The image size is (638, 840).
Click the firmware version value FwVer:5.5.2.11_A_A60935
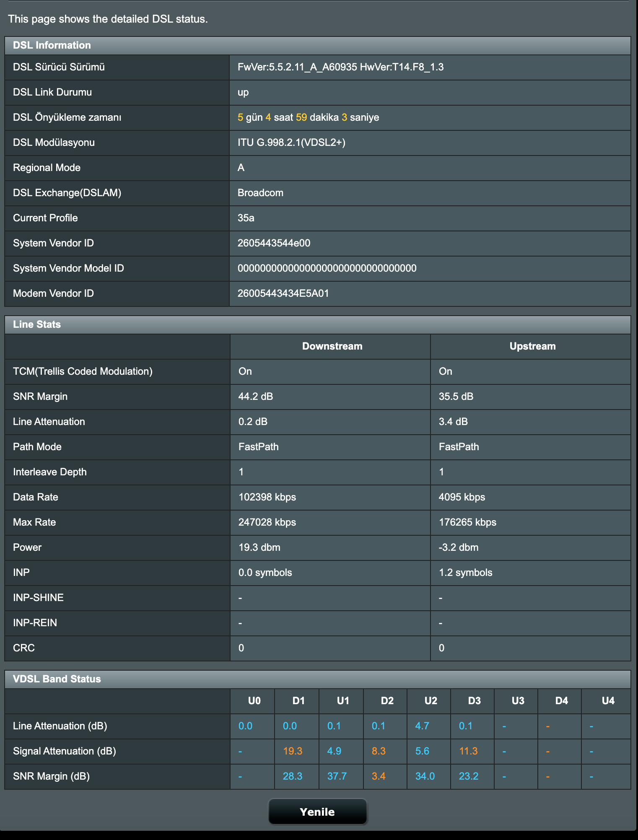(x=297, y=67)
